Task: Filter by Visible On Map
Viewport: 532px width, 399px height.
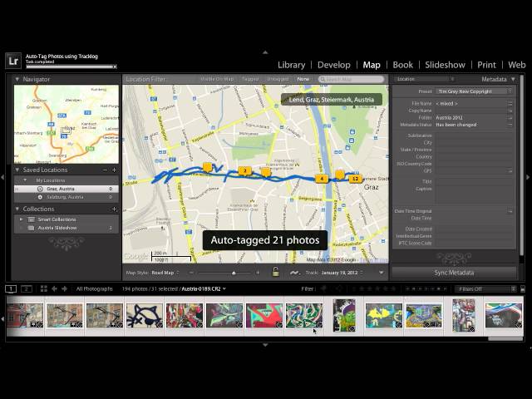Action: coord(217,79)
